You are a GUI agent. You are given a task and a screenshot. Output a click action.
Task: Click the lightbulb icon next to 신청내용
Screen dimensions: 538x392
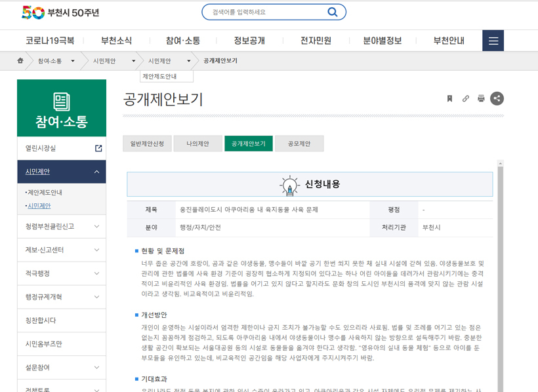(x=289, y=186)
